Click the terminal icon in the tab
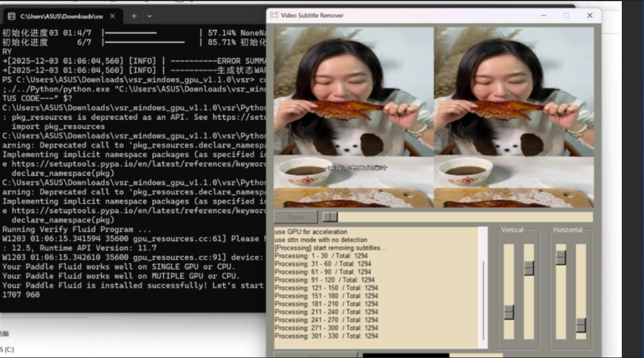Viewport: 644px width, 358px height. (11, 17)
